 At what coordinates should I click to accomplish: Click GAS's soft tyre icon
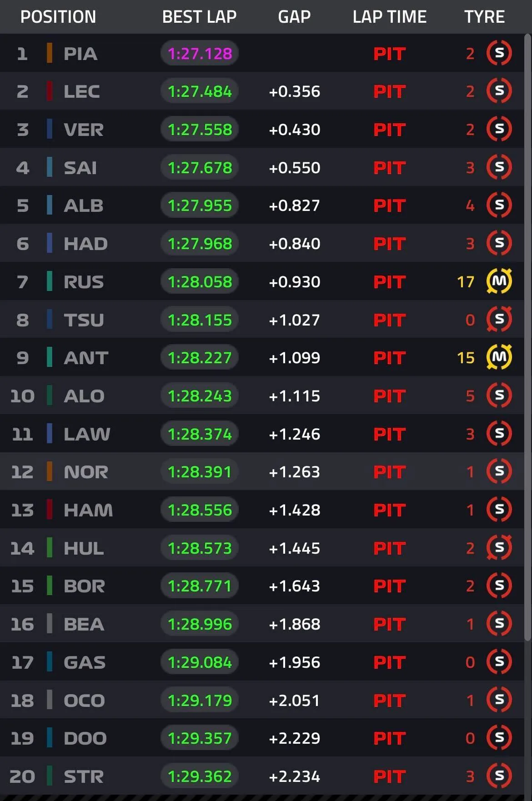pyautogui.click(x=499, y=662)
